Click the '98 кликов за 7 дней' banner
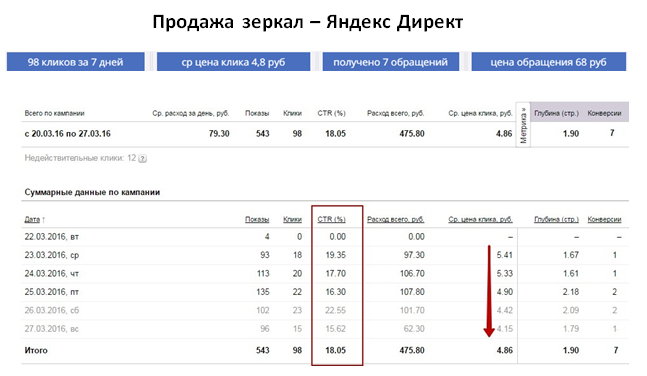 (x=76, y=62)
